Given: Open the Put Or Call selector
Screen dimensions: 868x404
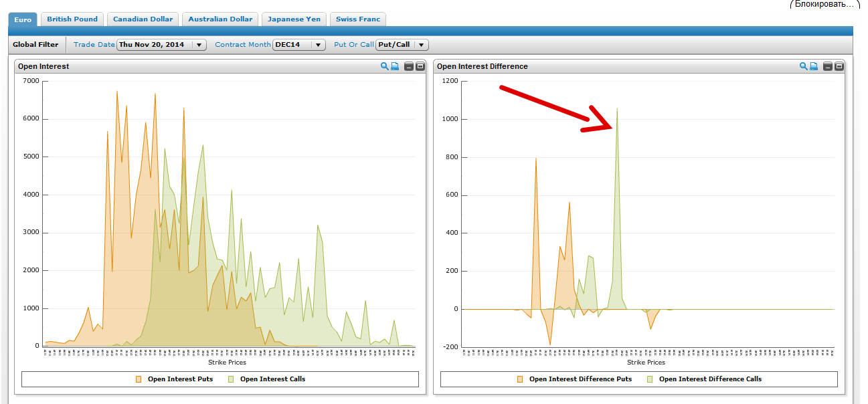Looking at the screenshot, I should tap(402, 45).
